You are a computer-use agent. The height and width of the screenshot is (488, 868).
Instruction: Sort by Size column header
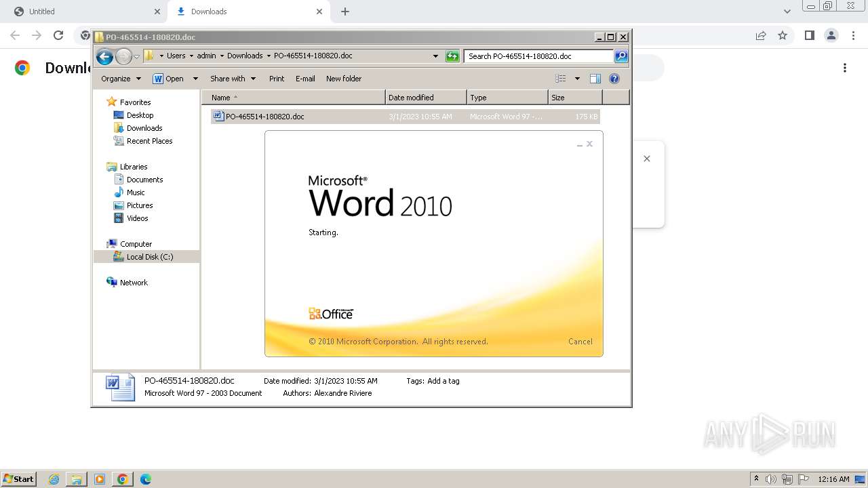pyautogui.click(x=575, y=98)
